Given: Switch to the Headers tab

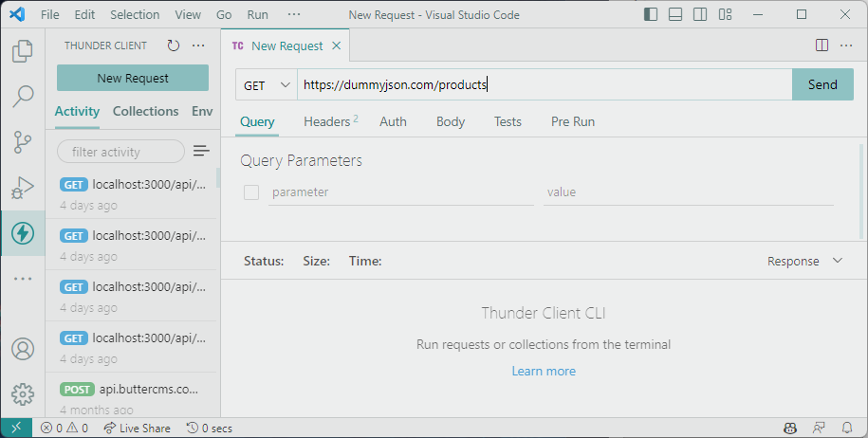Looking at the screenshot, I should 328,121.
